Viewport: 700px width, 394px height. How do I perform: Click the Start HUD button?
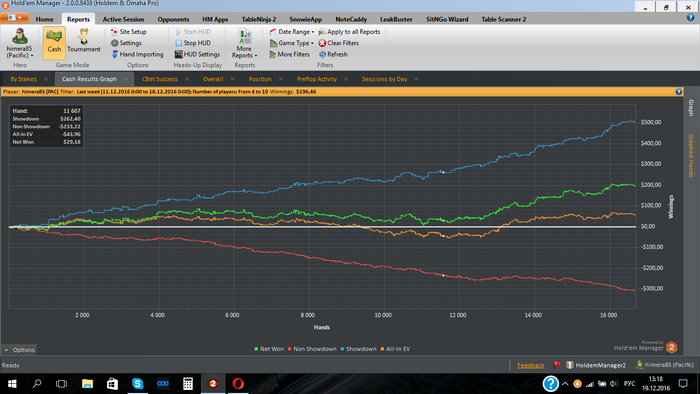click(193, 32)
